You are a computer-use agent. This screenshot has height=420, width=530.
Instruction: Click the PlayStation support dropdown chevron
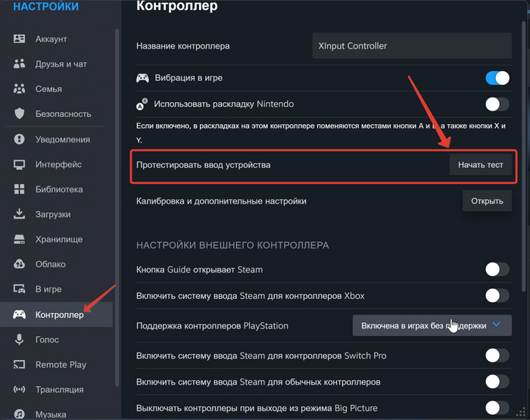click(x=497, y=325)
